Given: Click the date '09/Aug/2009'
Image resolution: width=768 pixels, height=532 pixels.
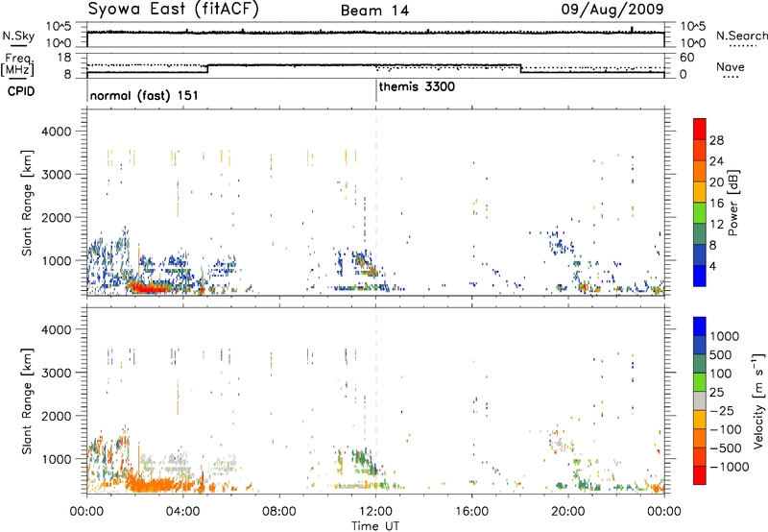Looking at the screenshot, I should coord(612,10).
